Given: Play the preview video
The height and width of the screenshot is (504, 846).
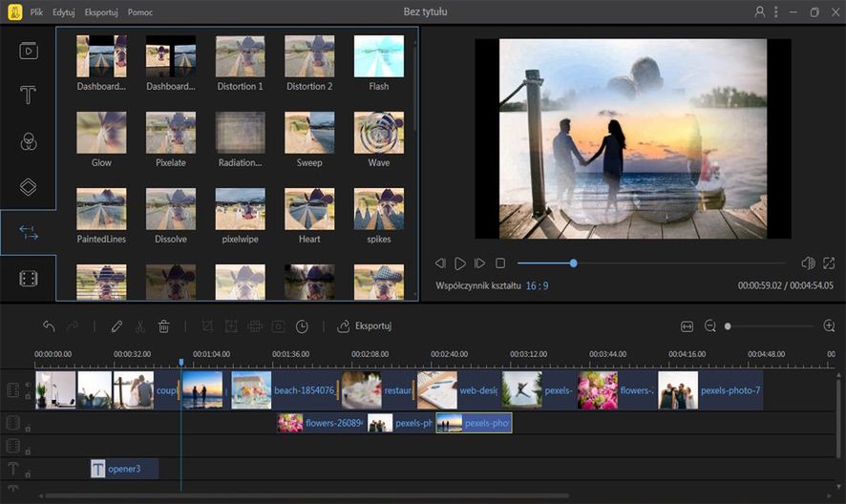Looking at the screenshot, I should (x=459, y=263).
